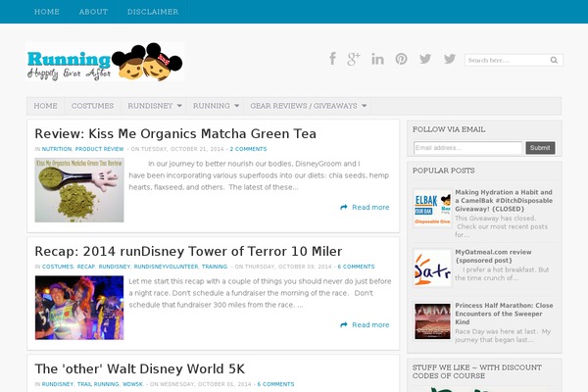Click the Email address input field

point(468,148)
